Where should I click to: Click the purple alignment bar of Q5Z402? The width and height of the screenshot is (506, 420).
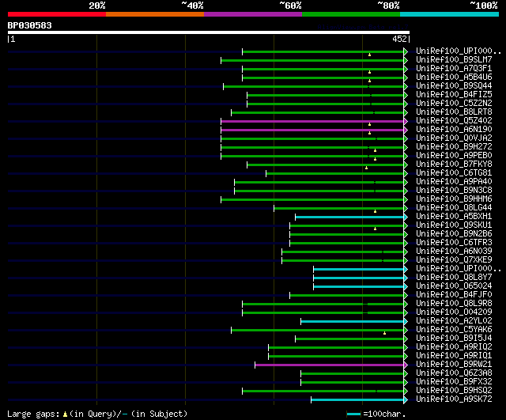[312, 121]
